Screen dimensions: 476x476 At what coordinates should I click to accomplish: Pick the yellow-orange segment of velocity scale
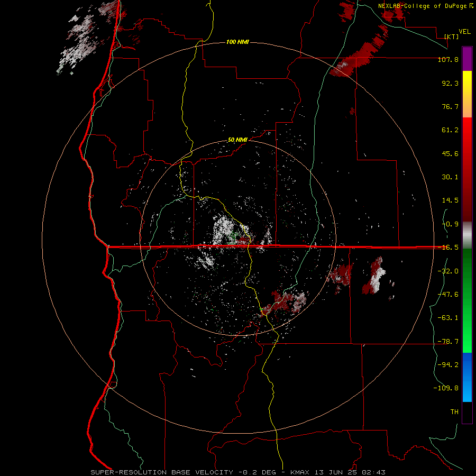(467, 94)
